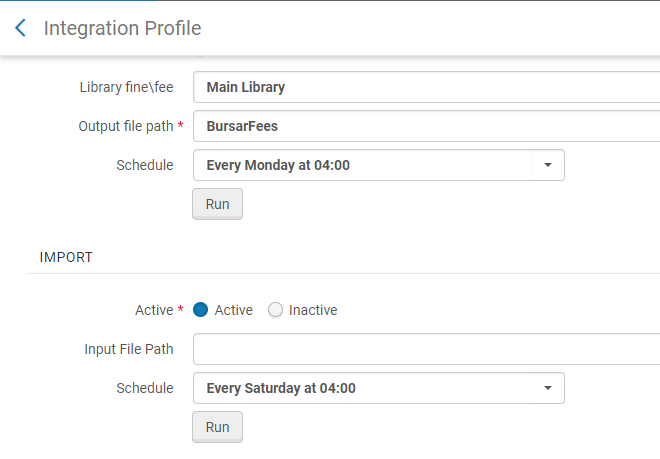Run the export job under Monday schedule
The width and height of the screenshot is (660, 459).
pyautogui.click(x=217, y=204)
